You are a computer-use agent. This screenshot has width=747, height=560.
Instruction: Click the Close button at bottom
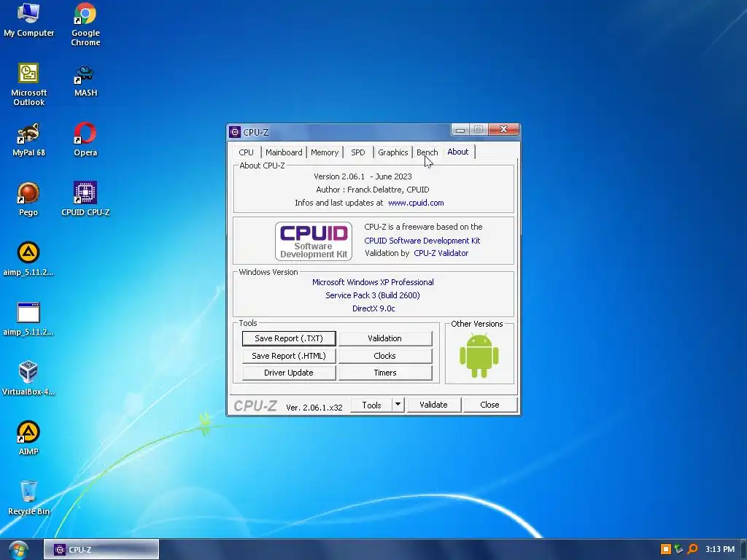tap(489, 405)
